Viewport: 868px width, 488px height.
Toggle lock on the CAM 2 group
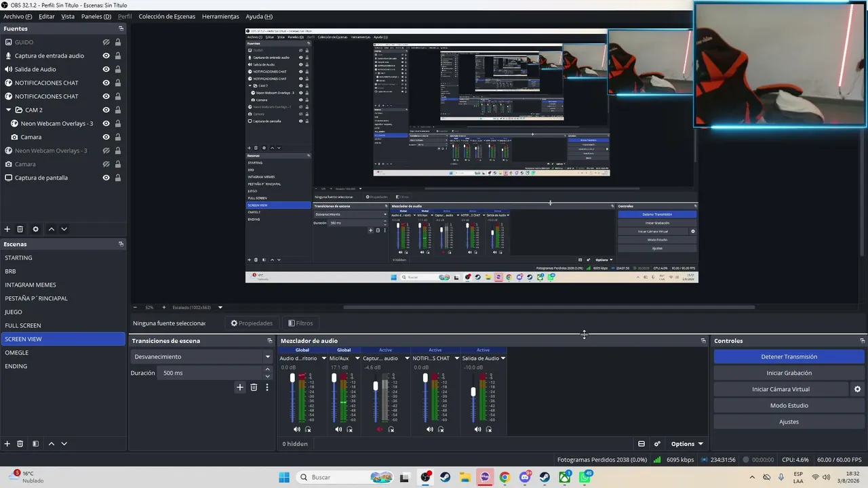(118, 110)
